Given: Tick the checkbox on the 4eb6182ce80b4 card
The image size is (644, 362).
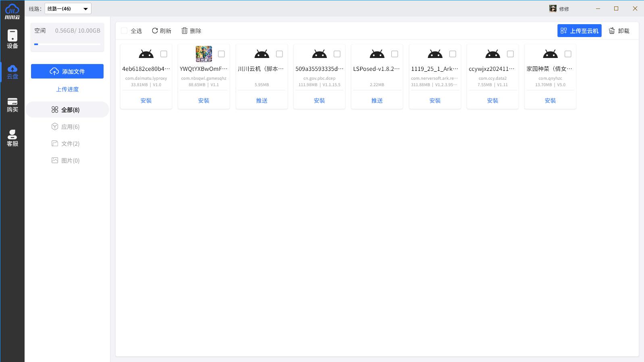Looking at the screenshot, I should (164, 54).
